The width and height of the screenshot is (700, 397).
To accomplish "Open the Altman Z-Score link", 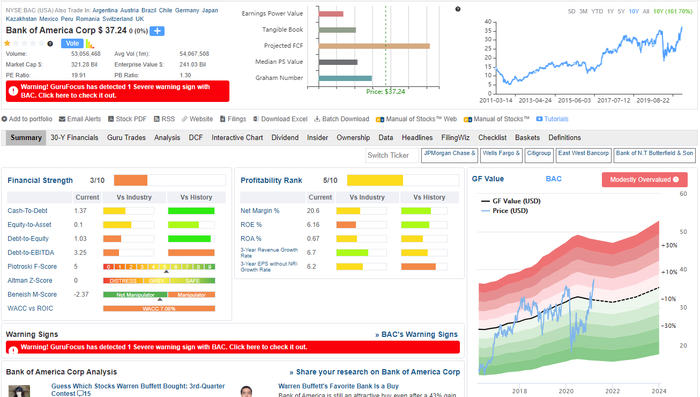I will click(x=29, y=280).
